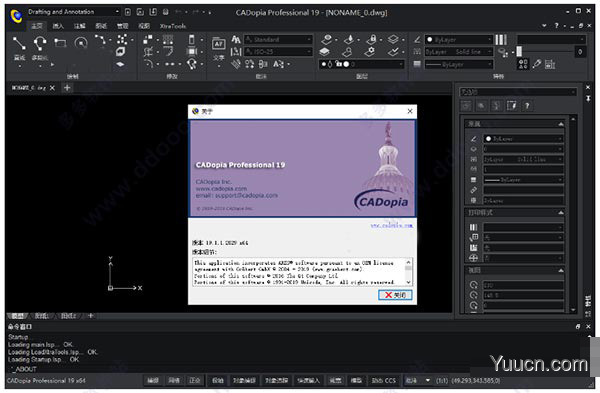Click the transparency value field showing 0

tap(580, 52)
